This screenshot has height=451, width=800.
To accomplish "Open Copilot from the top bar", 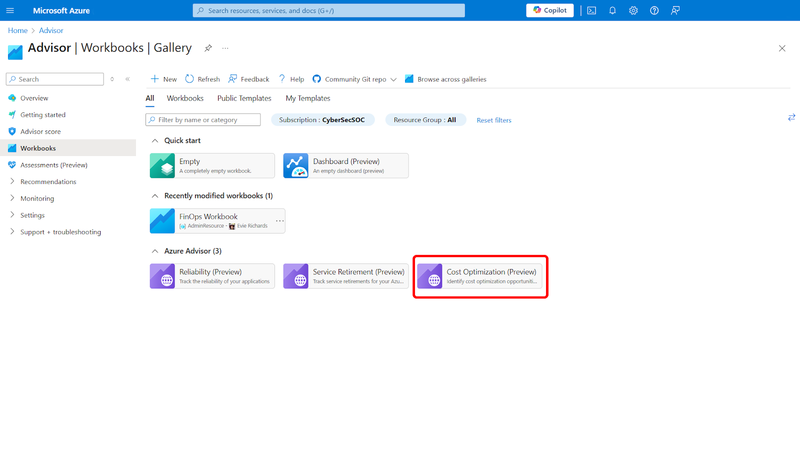I will pyautogui.click(x=549, y=10).
